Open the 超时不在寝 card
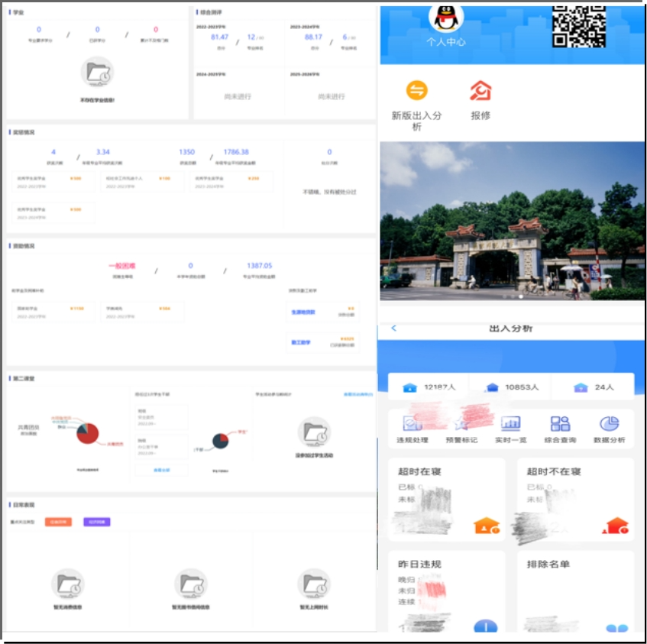 pos(574,499)
